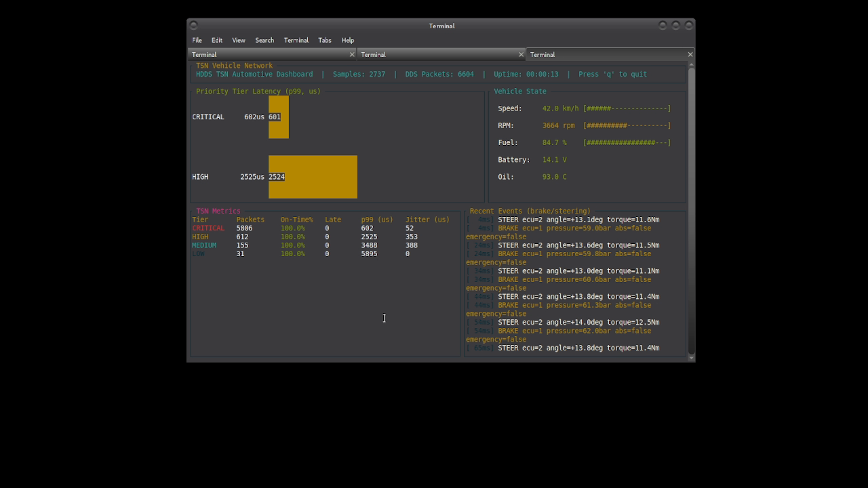Screen dimensions: 868x488
Task: Open the Search menu
Action: 264,40
